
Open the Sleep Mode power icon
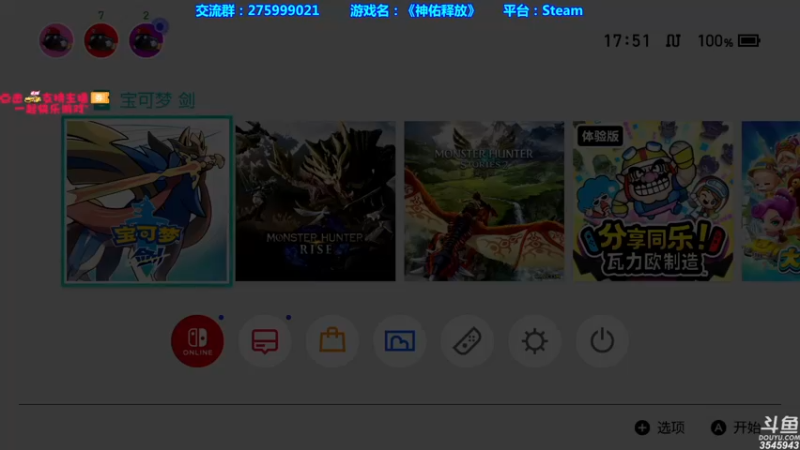pyautogui.click(x=602, y=341)
